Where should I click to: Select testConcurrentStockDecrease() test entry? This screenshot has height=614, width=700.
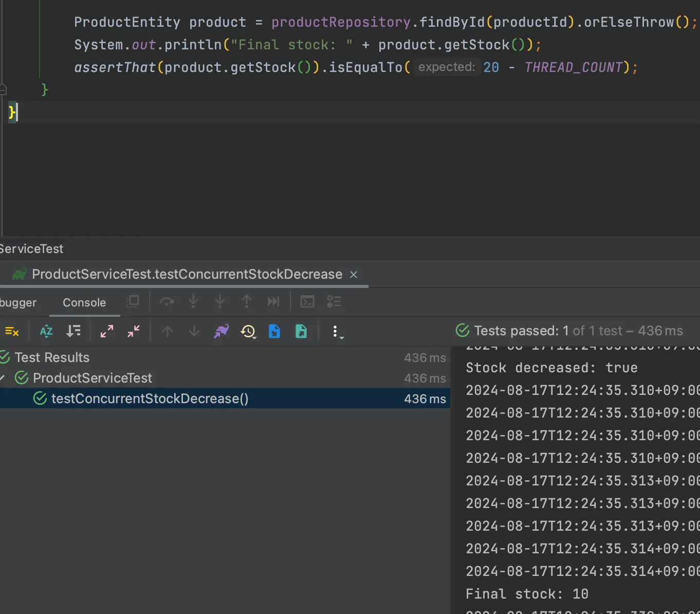click(x=150, y=399)
